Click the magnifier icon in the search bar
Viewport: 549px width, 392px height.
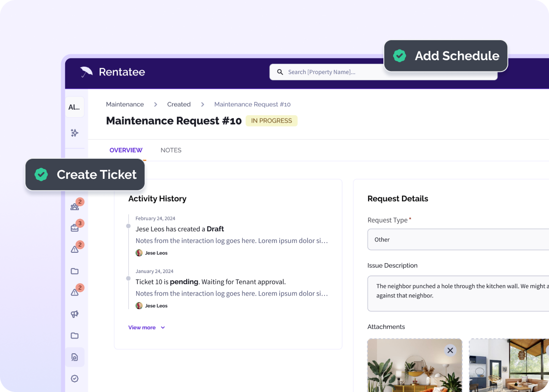[x=280, y=72]
